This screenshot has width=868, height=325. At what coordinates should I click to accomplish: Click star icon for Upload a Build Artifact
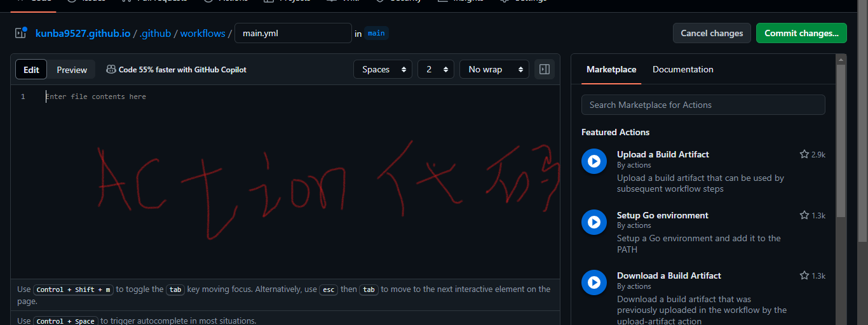[x=804, y=154]
